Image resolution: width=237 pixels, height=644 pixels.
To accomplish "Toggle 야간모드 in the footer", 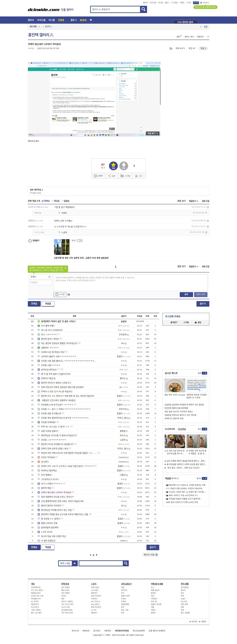I will pos(194,621).
